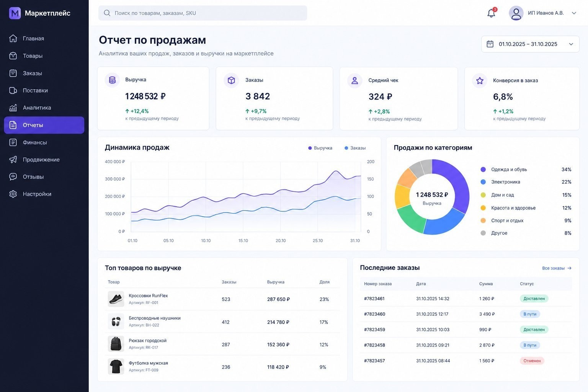
Task: Click the Настройки gear icon
Action: click(x=13, y=194)
